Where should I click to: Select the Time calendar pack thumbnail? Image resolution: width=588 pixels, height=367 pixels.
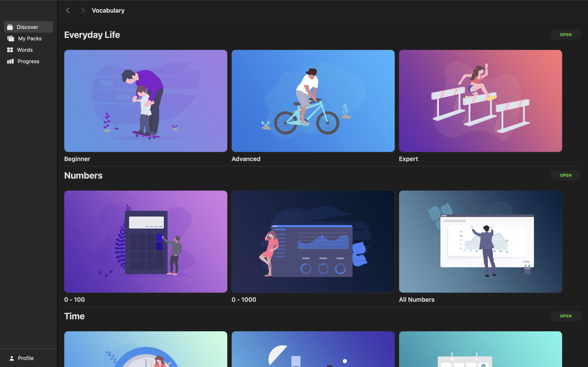tap(481, 349)
